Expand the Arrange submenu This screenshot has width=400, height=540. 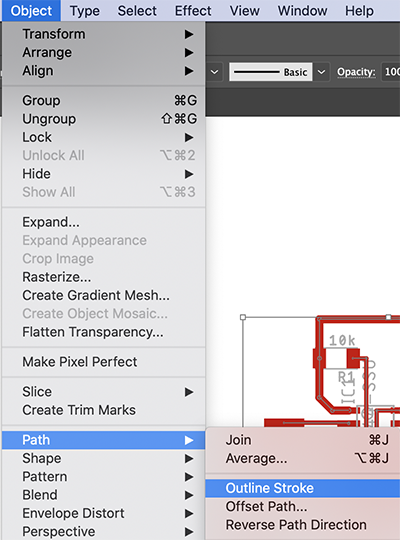tap(104, 52)
